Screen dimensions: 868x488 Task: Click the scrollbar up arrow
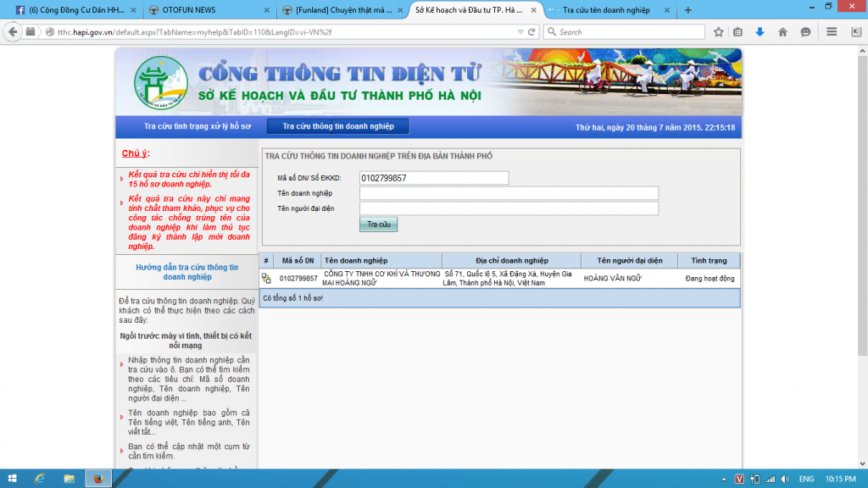(x=862, y=51)
